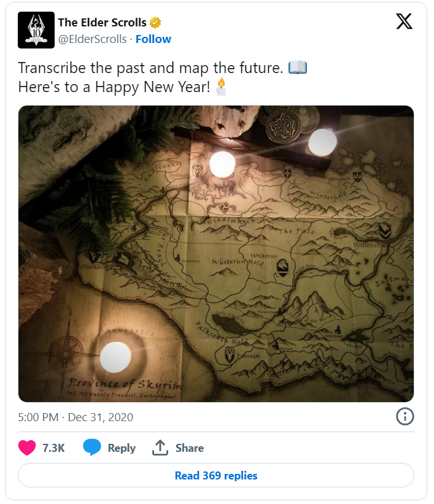This screenshot has height=504, width=434.
Task: Click the share upload arrow icon
Action: click(x=160, y=448)
